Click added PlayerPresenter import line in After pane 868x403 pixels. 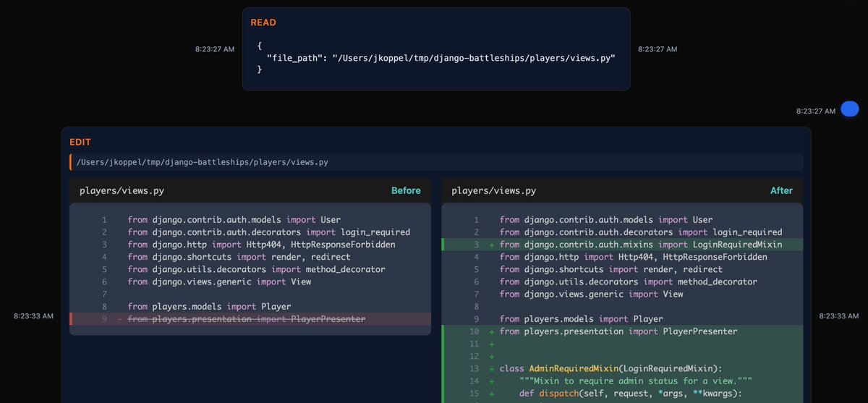click(x=622, y=331)
